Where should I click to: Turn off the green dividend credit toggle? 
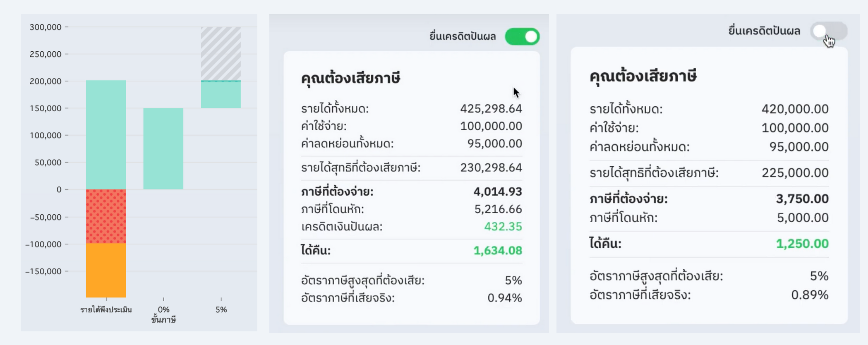pyautogui.click(x=522, y=37)
